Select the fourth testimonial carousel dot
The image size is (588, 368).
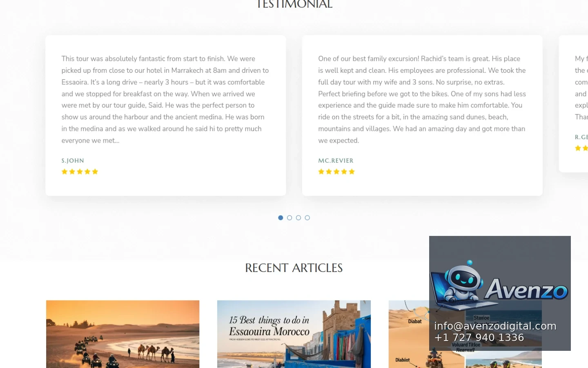(x=307, y=218)
